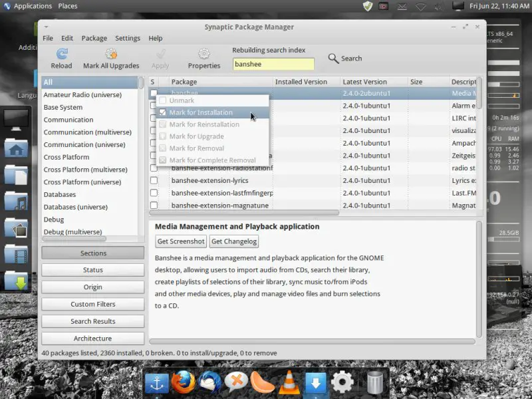Click the Search magnifier icon
This screenshot has height=399, width=532.
[x=333, y=59]
